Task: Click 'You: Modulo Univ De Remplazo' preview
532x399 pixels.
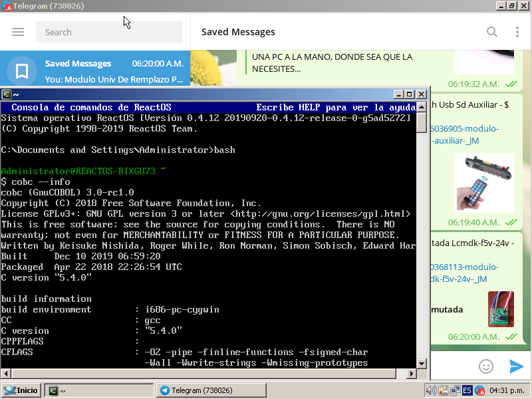Action: 114,79
